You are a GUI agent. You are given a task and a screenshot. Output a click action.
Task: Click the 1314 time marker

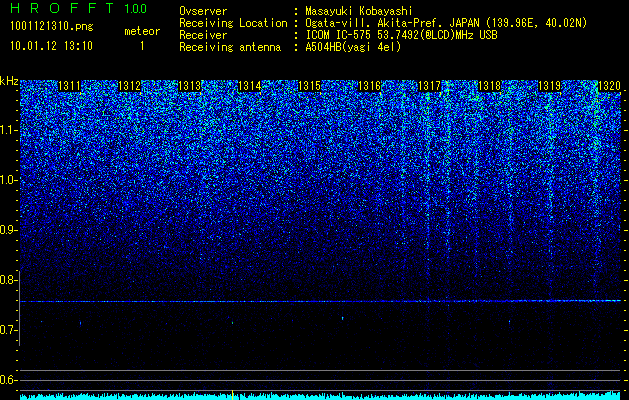tap(250, 86)
